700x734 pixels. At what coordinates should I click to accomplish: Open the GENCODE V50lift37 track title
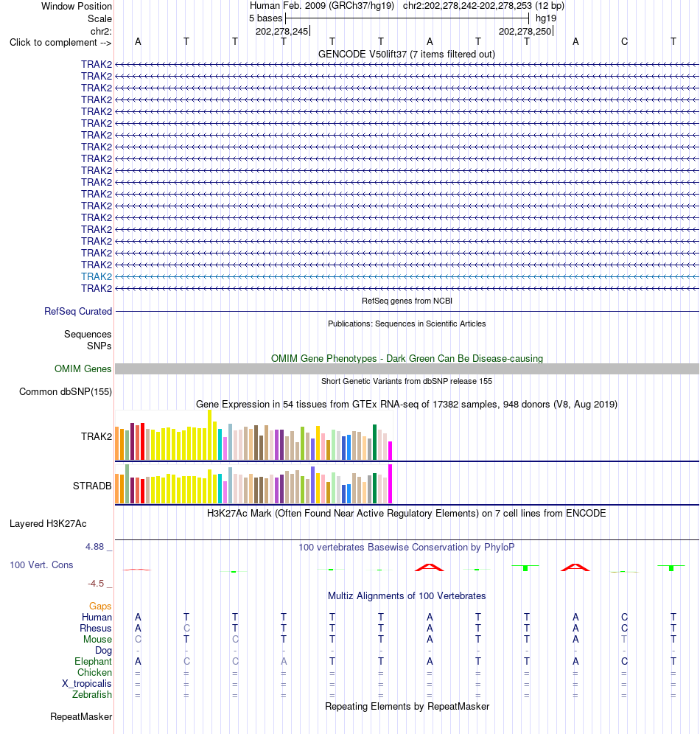coord(407,55)
